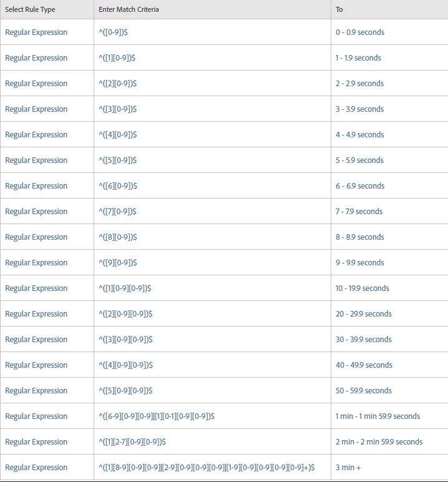Click the 'Enter Match Criteria' column header
The width and height of the screenshot is (448, 482).
pos(129,9)
